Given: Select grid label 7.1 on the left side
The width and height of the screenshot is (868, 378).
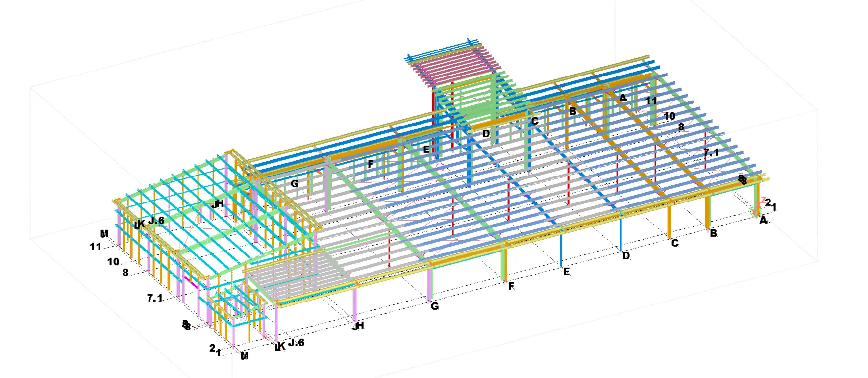Looking at the screenshot, I should (x=155, y=298).
